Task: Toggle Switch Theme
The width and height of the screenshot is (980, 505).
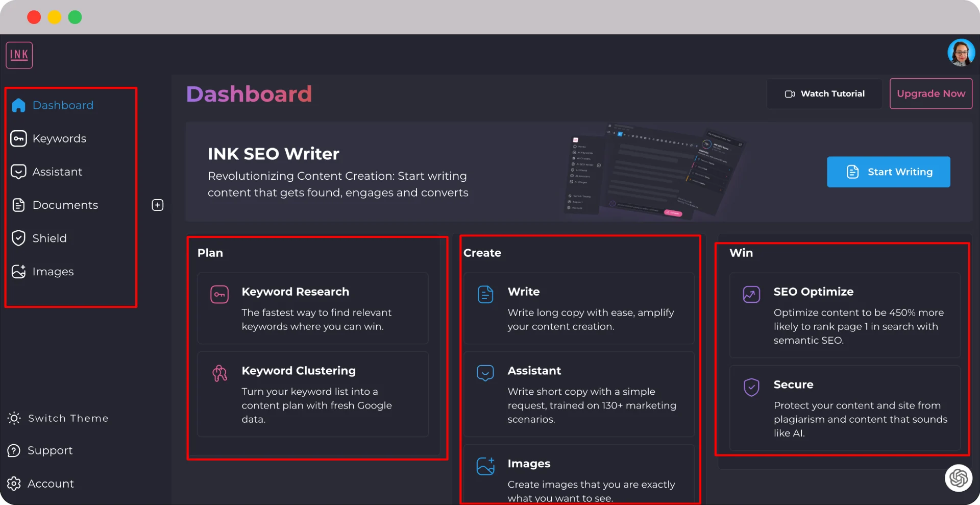Action: (68, 418)
